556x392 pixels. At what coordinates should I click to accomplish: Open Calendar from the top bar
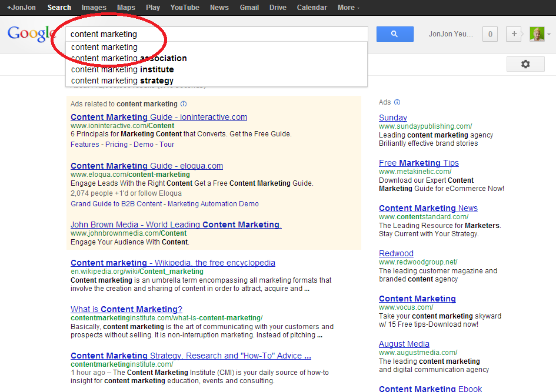(312, 8)
